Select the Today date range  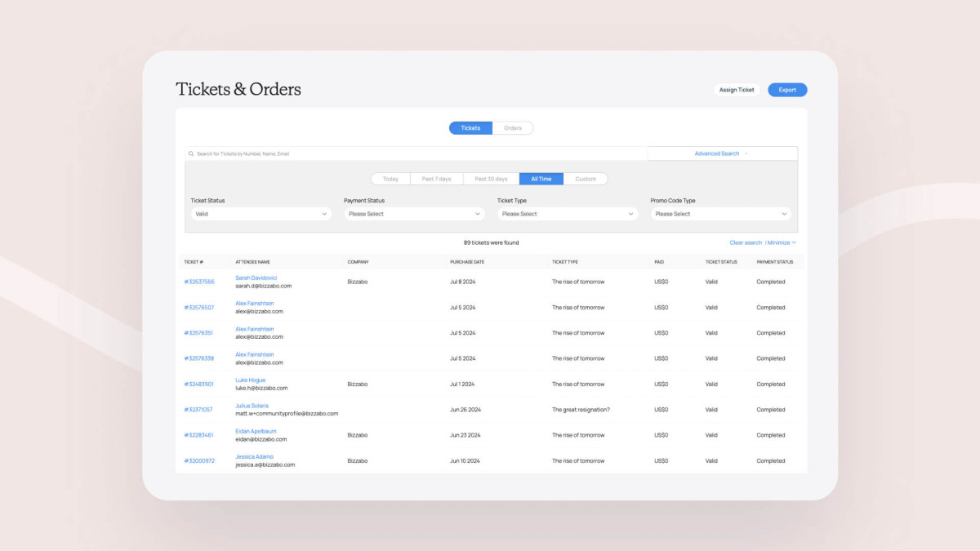pos(390,179)
